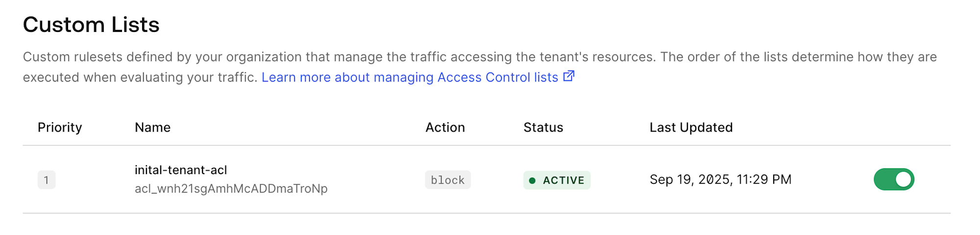Image resolution: width=980 pixels, height=235 pixels.
Task: Click the Custom Lists heading
Action: [91, 25]
